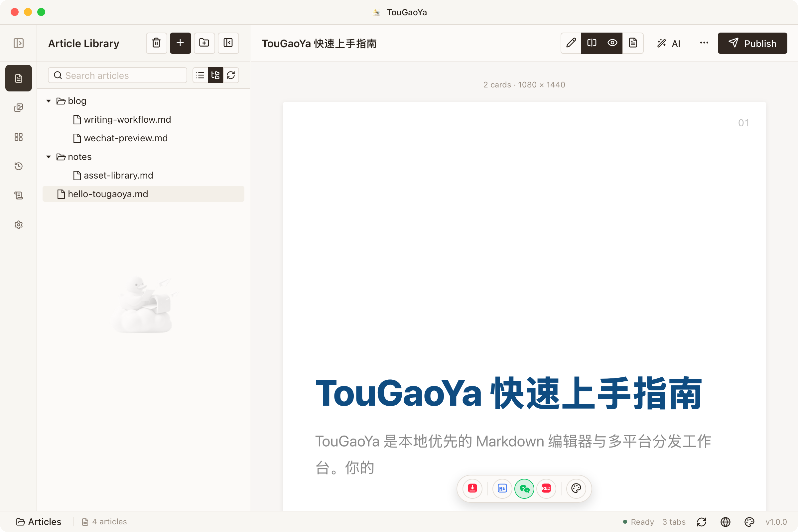Delete article with the trash icon
Image resolution: width=798 pixels, height=532 pixels.
point(156,43)
